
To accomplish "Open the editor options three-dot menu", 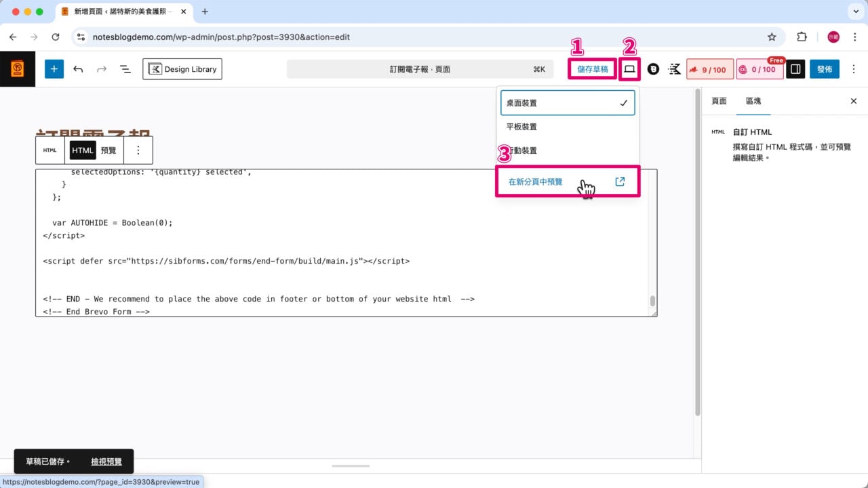I will coord(853,69).
